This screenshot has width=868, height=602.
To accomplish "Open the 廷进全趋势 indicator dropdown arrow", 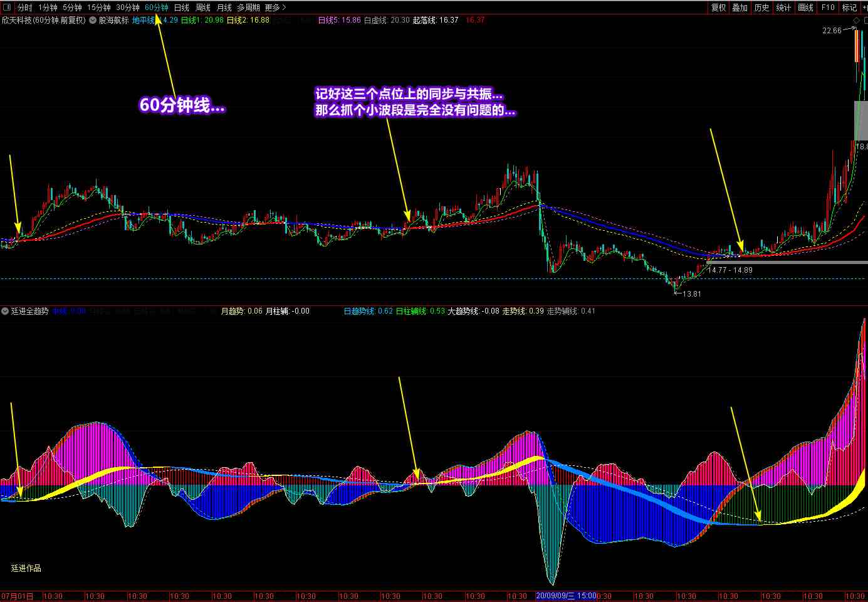I will (5, 311).
